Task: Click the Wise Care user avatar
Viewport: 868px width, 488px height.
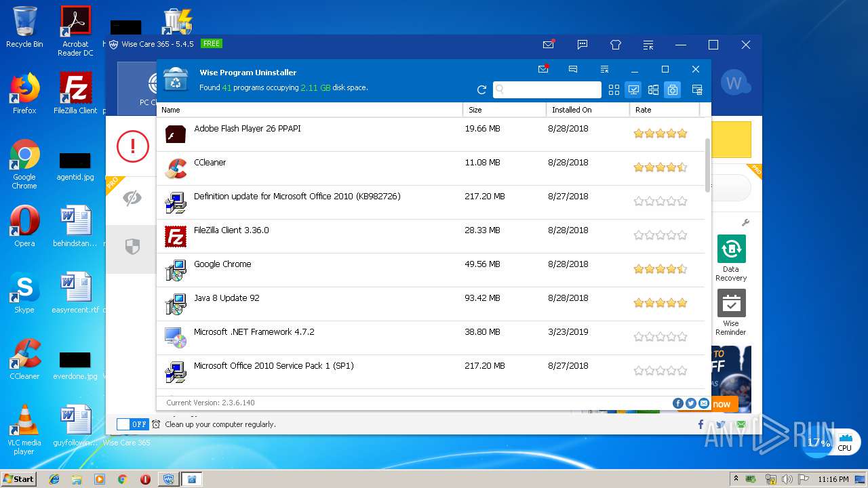Action: 734,83
